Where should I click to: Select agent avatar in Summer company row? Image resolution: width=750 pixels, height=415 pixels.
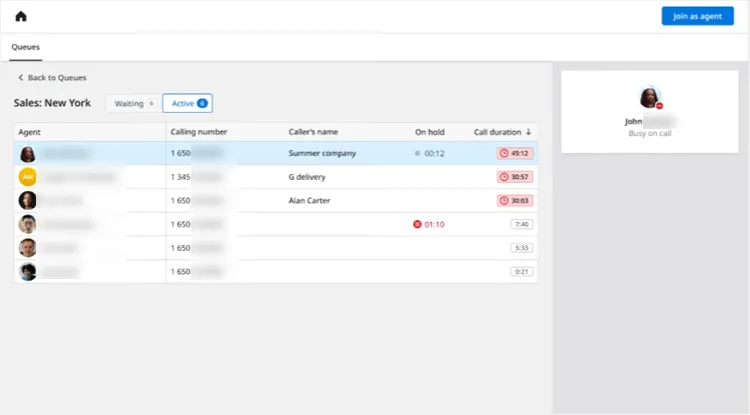(x=27, y=154)
